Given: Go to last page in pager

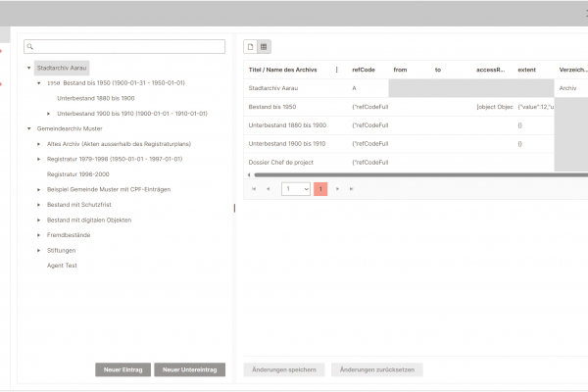Looking at the screenshot, I should pyautogui.click(x=351, y=188).
